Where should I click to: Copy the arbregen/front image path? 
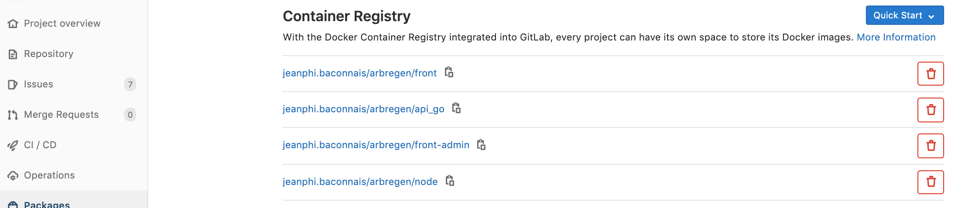click(449, 72)
